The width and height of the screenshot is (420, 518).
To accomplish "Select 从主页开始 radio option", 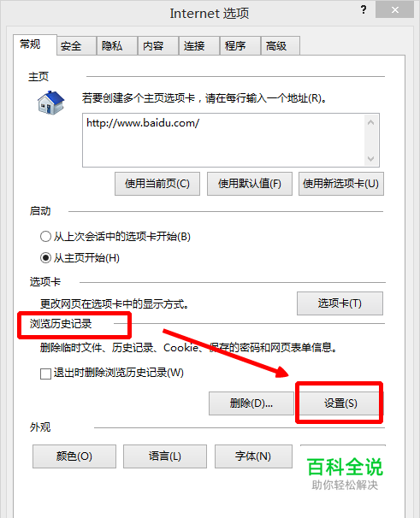I will (45, 257).
